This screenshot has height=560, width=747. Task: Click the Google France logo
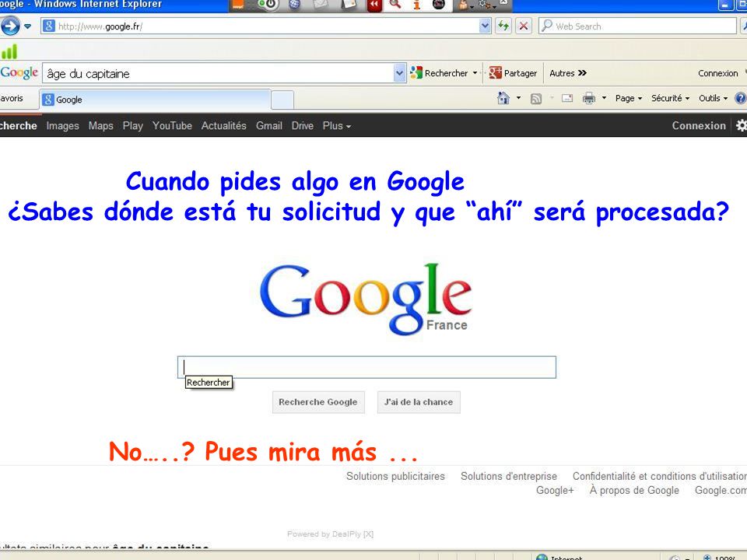coord(366,299)
